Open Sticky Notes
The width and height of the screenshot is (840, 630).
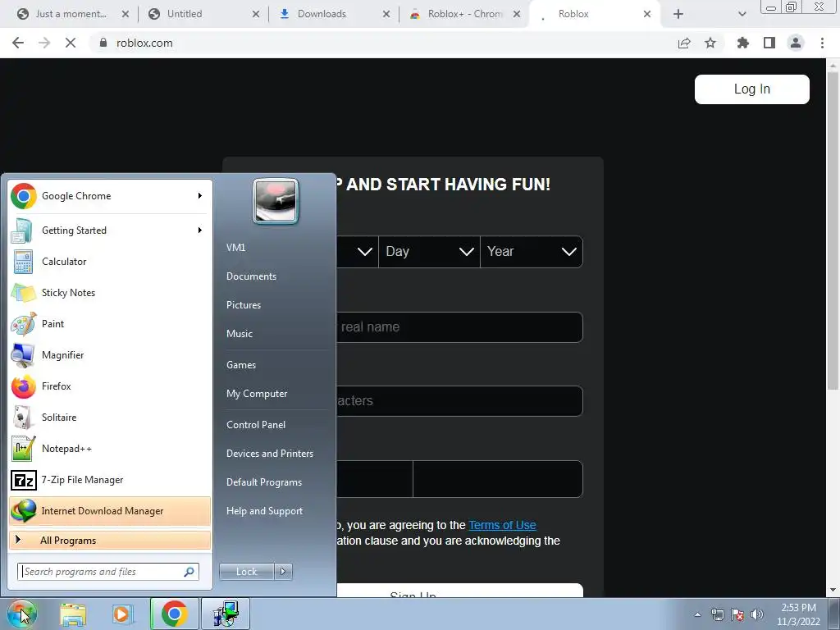(x=110, y=293)
